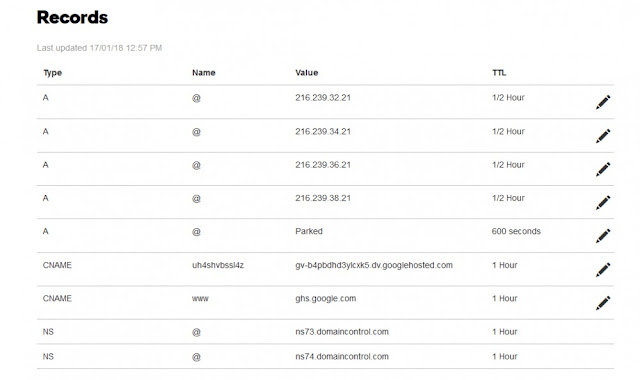Click the Records heading
640x380 pixels.
(x=72, y=17)
